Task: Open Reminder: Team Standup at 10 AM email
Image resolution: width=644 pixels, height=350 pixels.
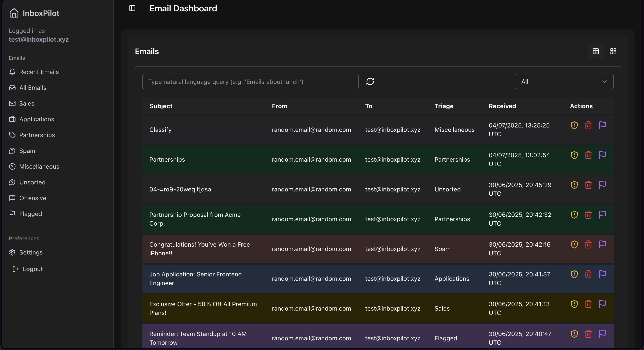Action: coord(198,338)
